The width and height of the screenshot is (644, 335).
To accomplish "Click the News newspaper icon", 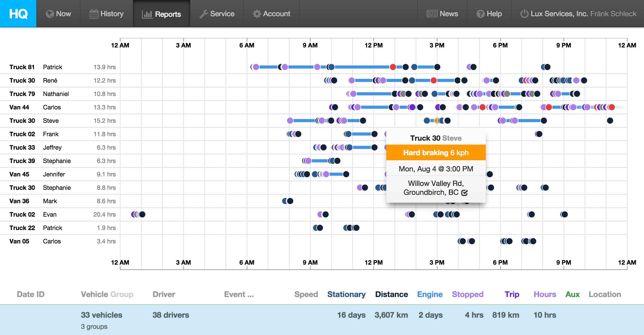I will click(432, 14).
